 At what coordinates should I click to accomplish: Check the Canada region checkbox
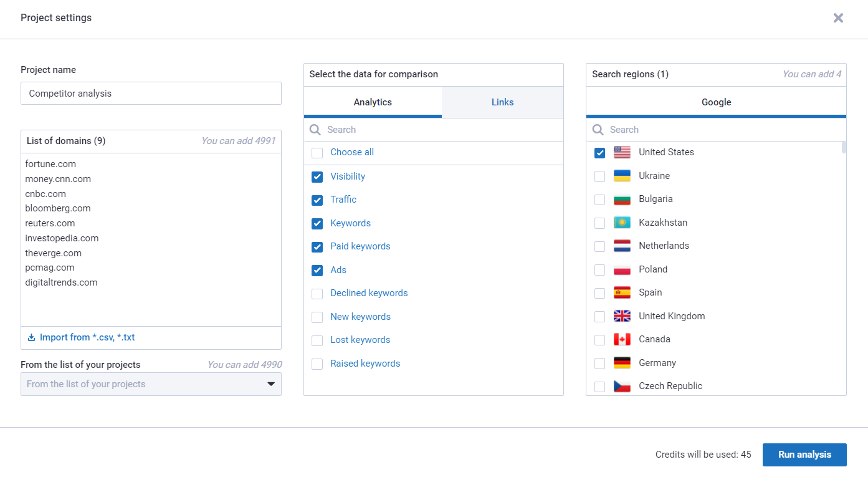[599, 340]
